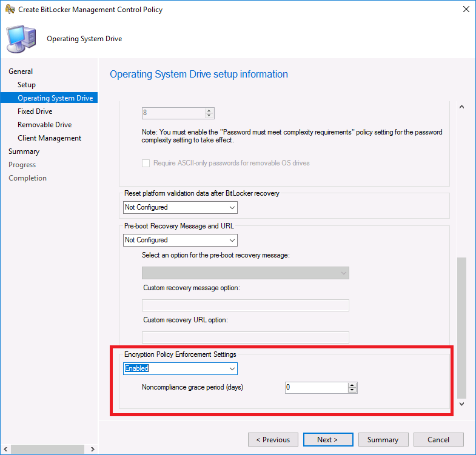The width and height of the screenshot is (476, 455).
Task: Click the Custom recovery message option field
Action: [246, 305]
